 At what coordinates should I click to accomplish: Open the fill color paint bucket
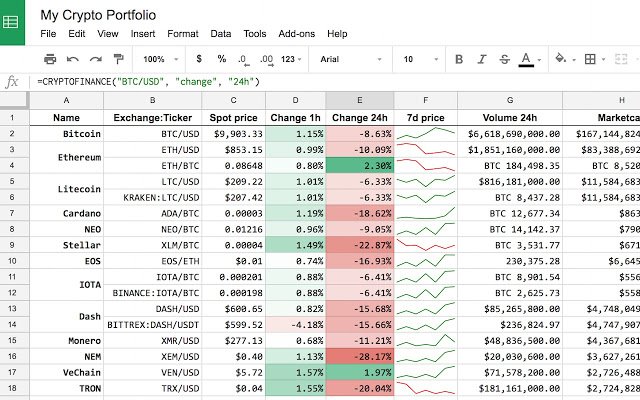point(561,59)
